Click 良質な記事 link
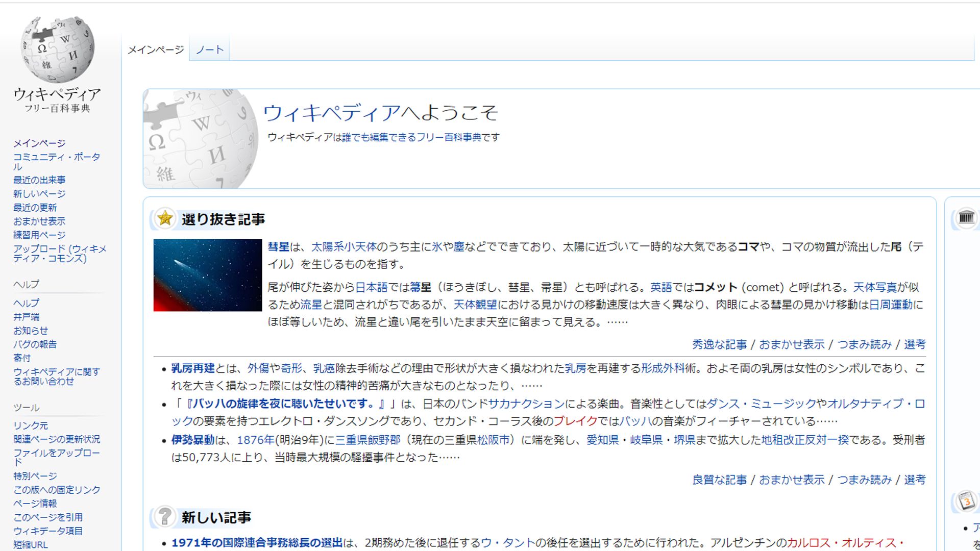 [x=719, y=480]
